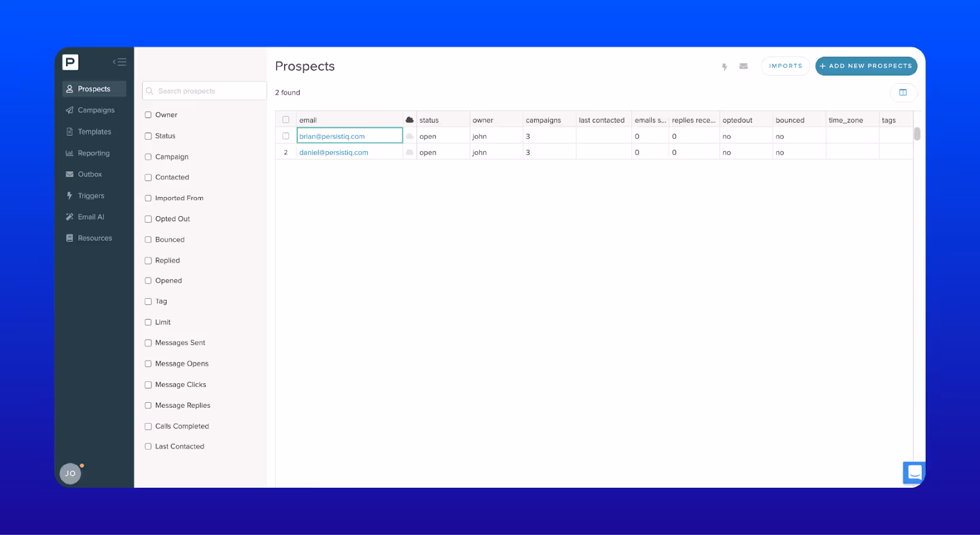Collapse the sidebar with the menu toggle icon
Image resolution: width=980 pixels, height=535 pixels.
click(119, 62)
